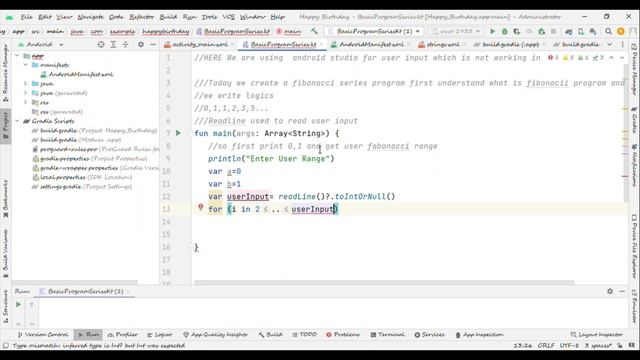Rerun program in the Run panel

click(18, 304)
